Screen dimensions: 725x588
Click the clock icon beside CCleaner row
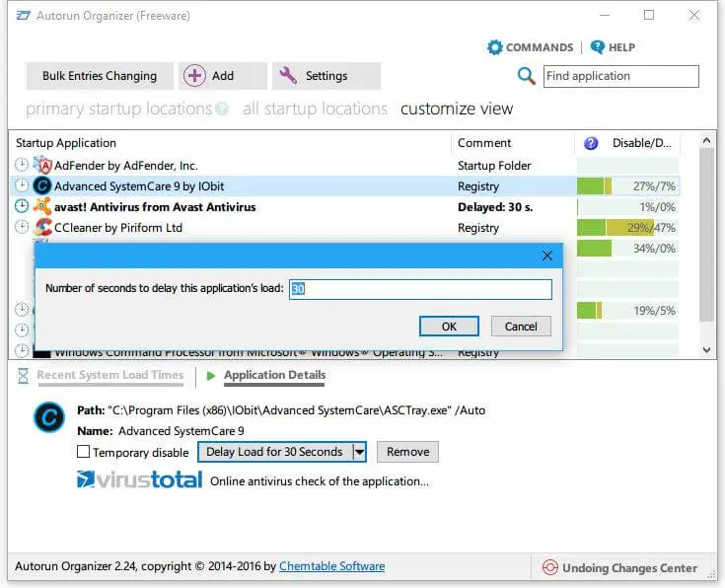tap(22, 227)
